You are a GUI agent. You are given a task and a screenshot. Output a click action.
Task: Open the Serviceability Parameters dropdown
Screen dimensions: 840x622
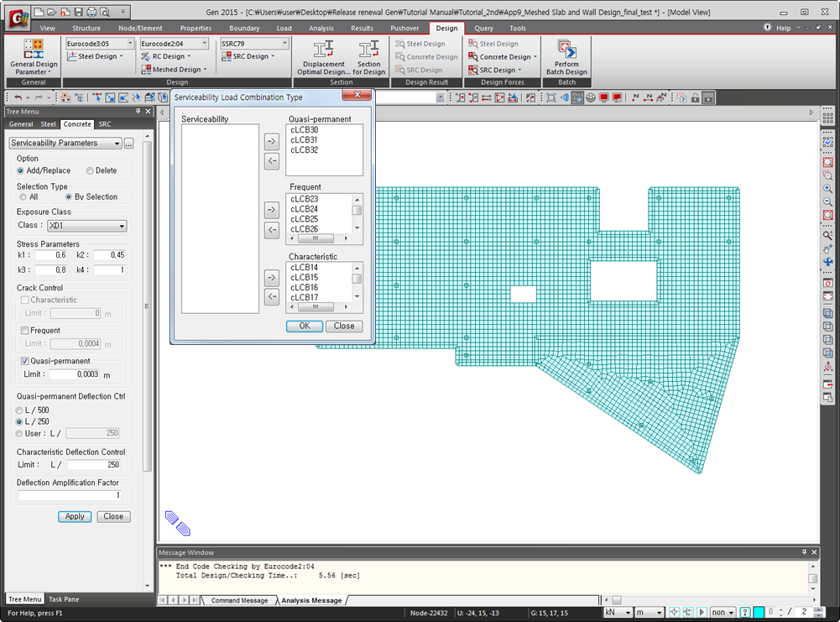click(x=65, y=143)
